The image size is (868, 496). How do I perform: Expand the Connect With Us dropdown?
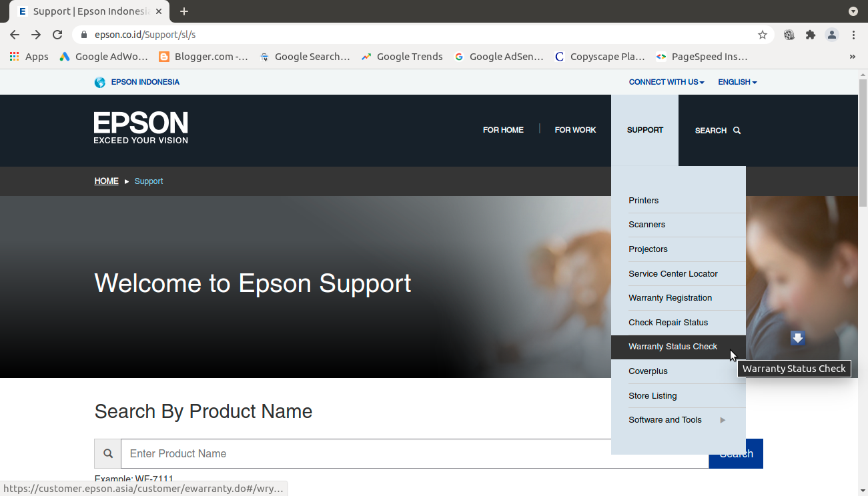667,82
